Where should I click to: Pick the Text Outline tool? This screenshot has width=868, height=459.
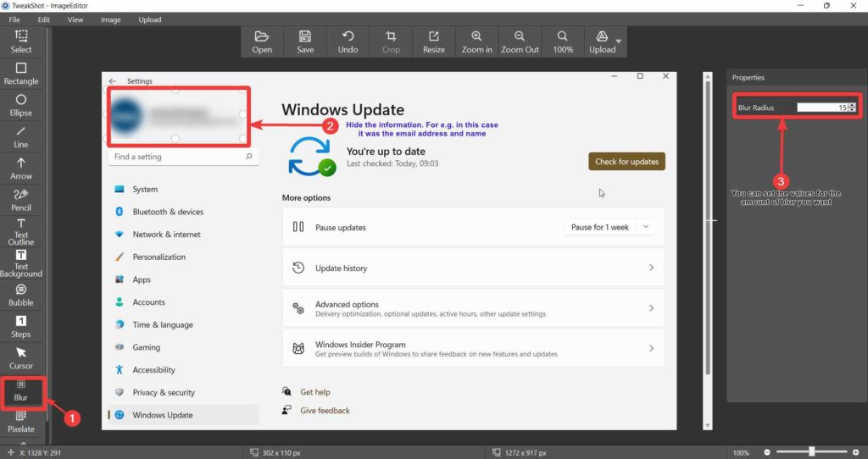point(21,231)
